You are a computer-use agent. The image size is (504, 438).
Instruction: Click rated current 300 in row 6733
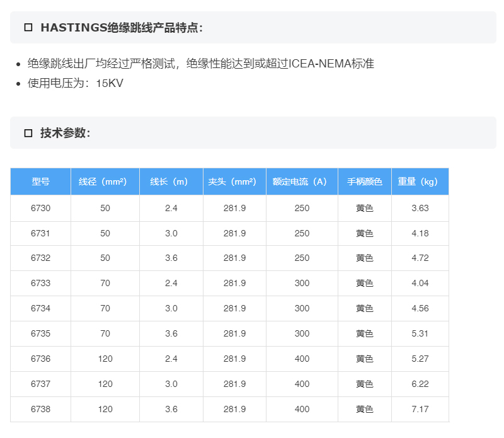302,283
